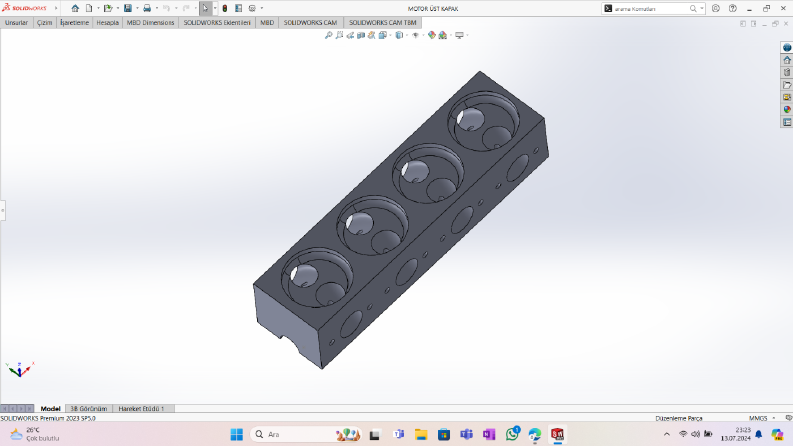This screenshot has height=446, width=793.
Task: Open File Properties icon in toolbar
Action: tap(239, 8)
